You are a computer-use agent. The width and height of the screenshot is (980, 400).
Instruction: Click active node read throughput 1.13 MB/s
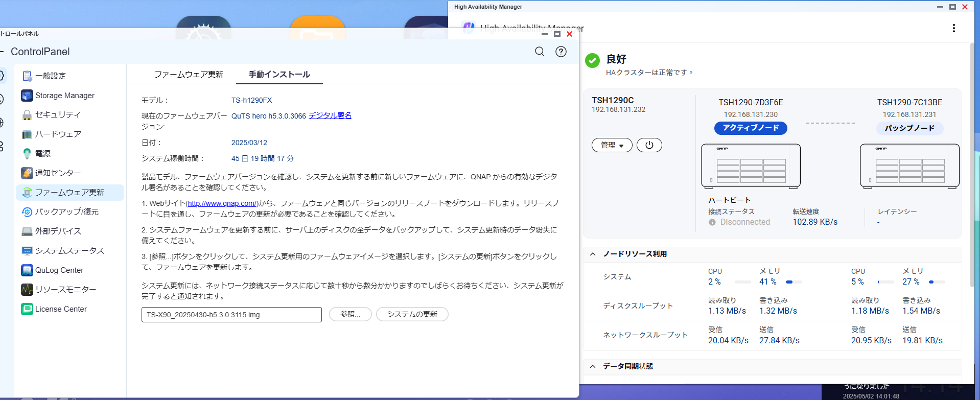point(727,311)
